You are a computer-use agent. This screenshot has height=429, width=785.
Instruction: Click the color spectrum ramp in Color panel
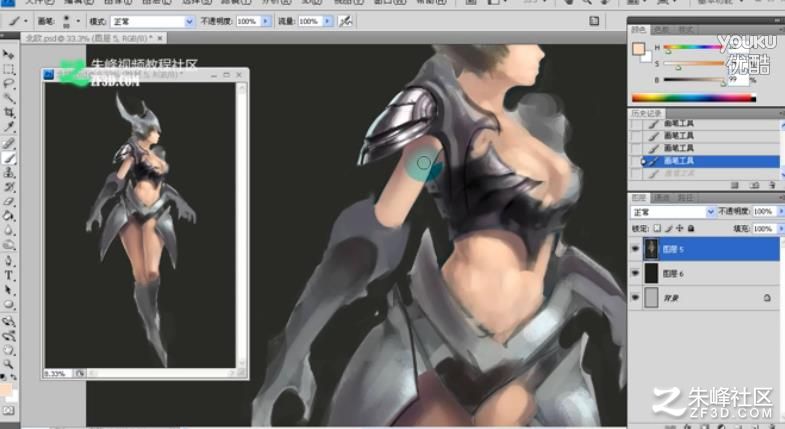click(694, 98)
